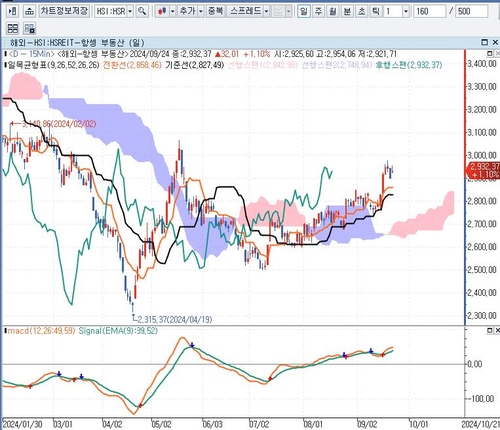Select the tick (틱) period tab
Screen dimensions: 500x430
pos(376,11)
